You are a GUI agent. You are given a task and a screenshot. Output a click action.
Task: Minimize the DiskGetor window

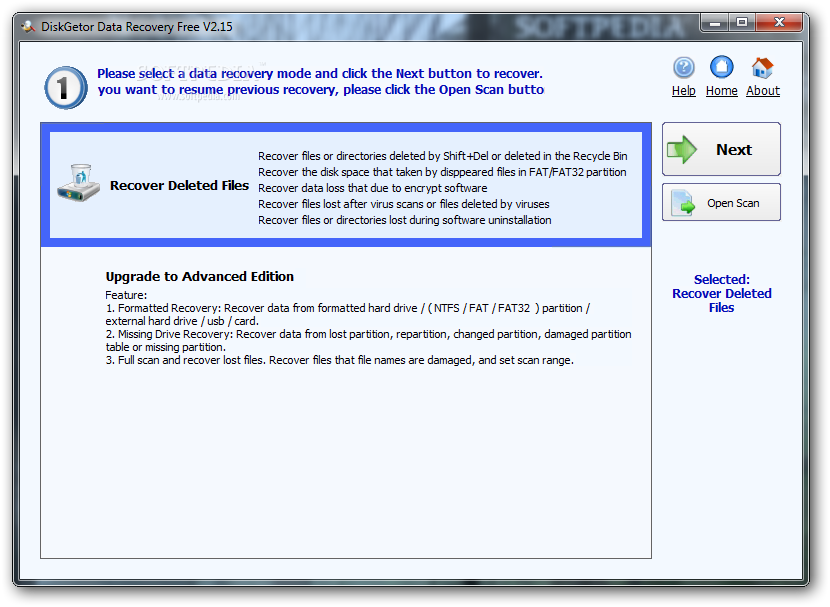click(715, 23)
